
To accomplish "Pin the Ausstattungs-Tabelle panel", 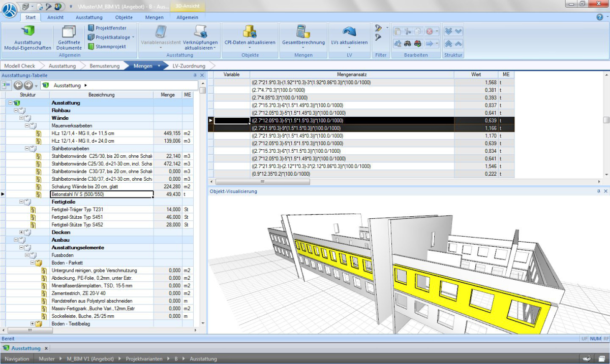I will (x=195, y=76).
